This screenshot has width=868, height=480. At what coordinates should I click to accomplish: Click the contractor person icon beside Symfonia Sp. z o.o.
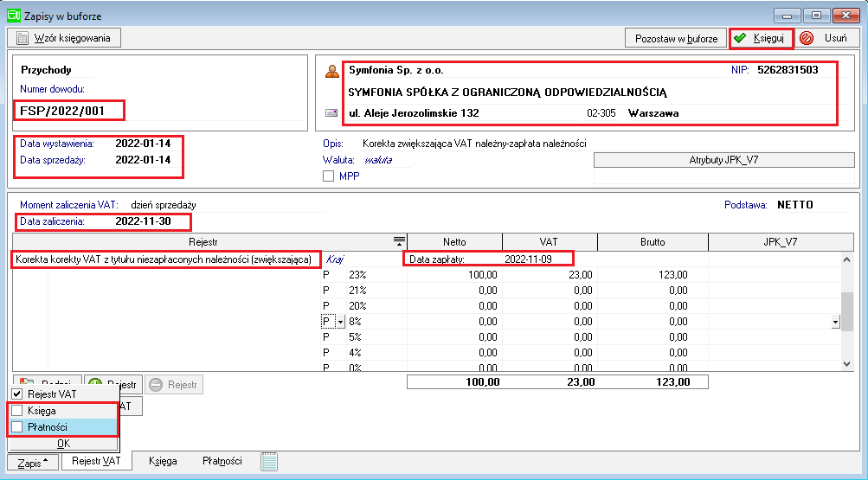tap(331, 71)
